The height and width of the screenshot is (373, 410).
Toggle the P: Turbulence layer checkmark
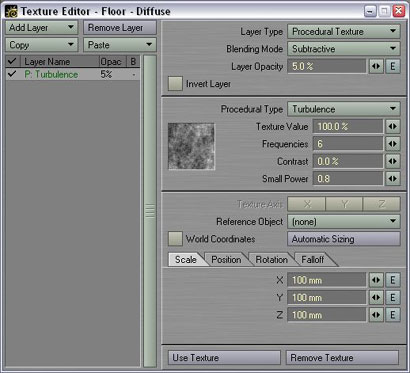pos(12,74)
